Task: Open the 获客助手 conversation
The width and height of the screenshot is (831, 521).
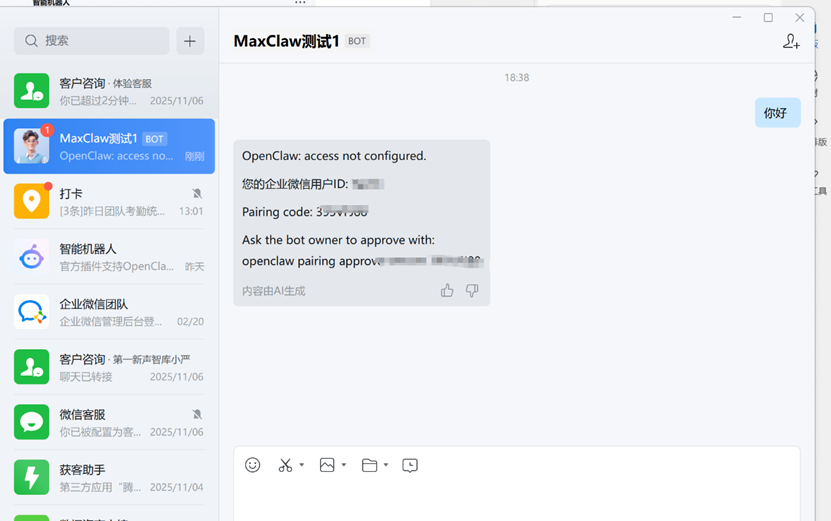Action: tap(109, 478)
